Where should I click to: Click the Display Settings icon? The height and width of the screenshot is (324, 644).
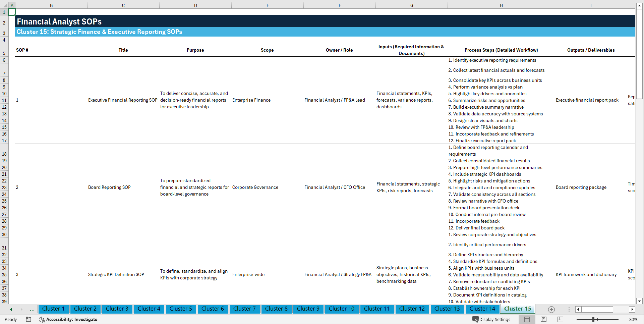click(476, 319)
